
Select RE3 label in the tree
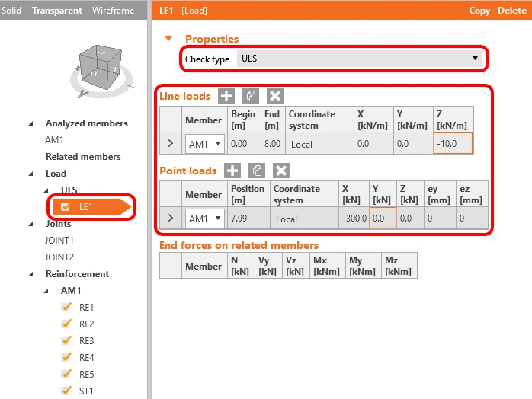coord(87,340)
